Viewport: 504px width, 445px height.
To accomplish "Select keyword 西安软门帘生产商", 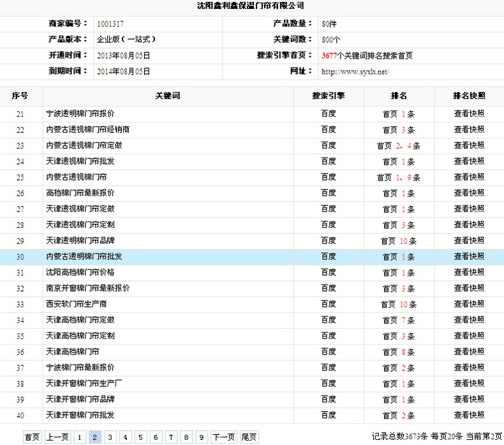I will tap(77, 304).
